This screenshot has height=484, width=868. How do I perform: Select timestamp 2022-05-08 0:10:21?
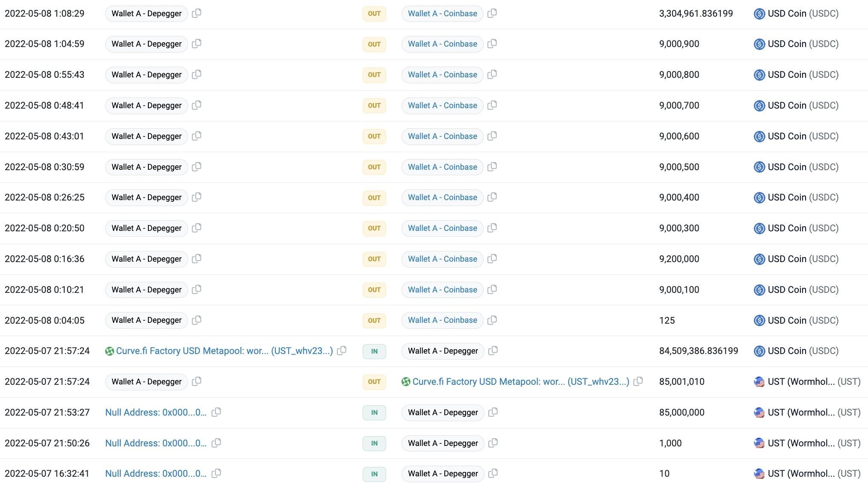(x=44, y=289)
